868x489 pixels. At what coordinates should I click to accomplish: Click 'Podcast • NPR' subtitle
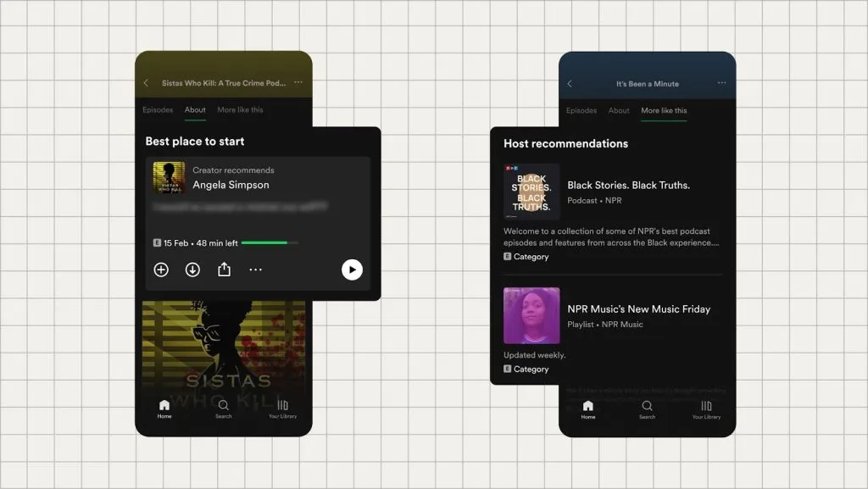[594, 200]
